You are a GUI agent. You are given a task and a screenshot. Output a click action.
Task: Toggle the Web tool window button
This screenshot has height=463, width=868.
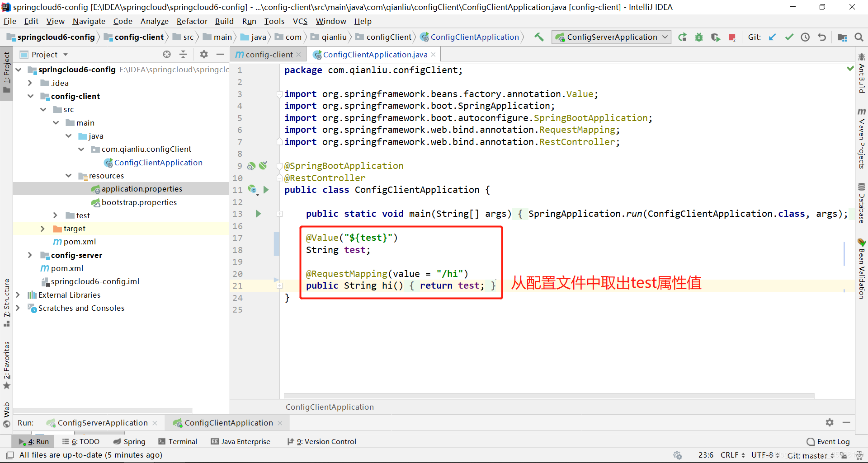(x=6, y=415)
